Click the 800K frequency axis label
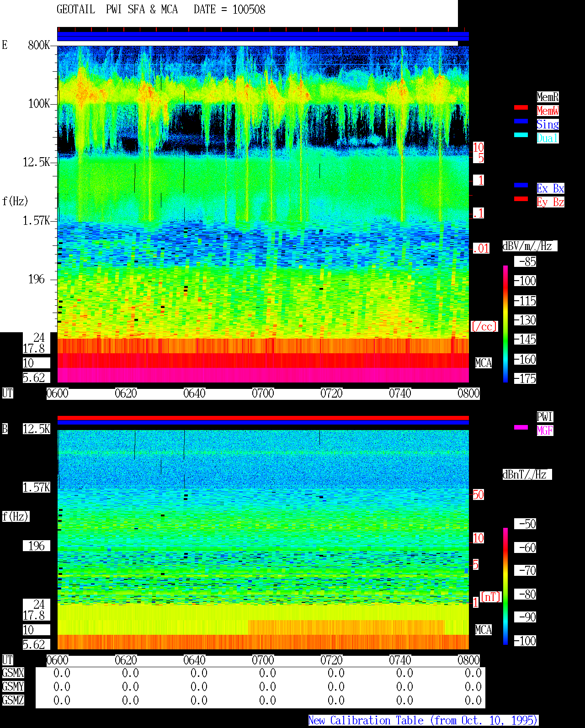 coord(39,45)
